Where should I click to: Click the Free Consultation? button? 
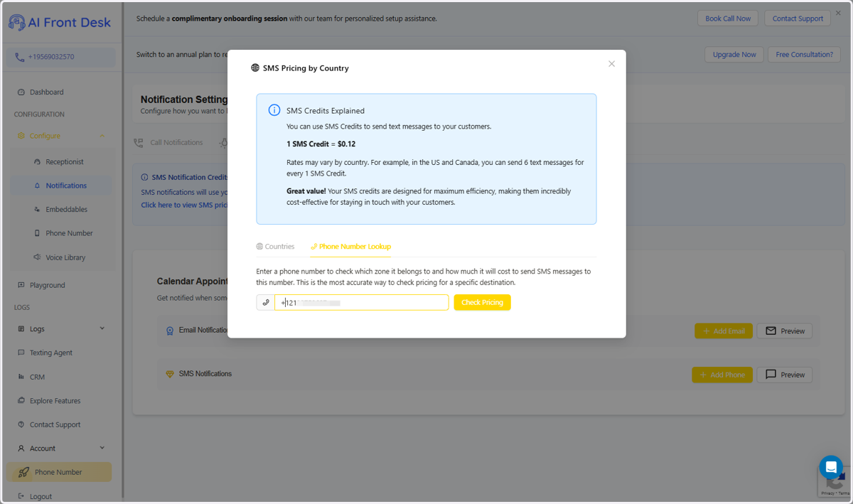coord(804,55)
